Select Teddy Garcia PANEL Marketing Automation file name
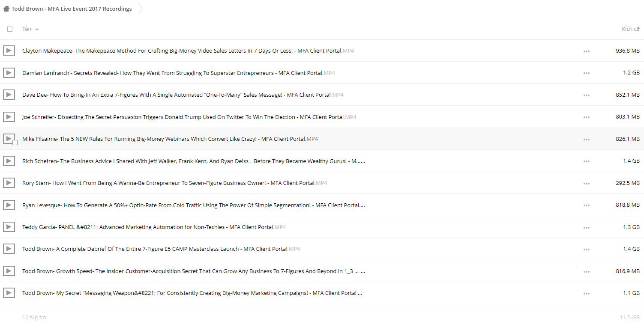Image resolution: width=644 pixels, height=333 pixels. pyautogui.click(x=154, y=227)
